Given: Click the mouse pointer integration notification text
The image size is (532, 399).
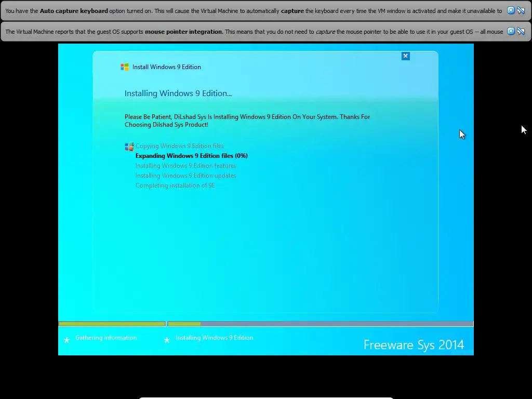Looking at the screenshot, I should [x=254, y=32].
